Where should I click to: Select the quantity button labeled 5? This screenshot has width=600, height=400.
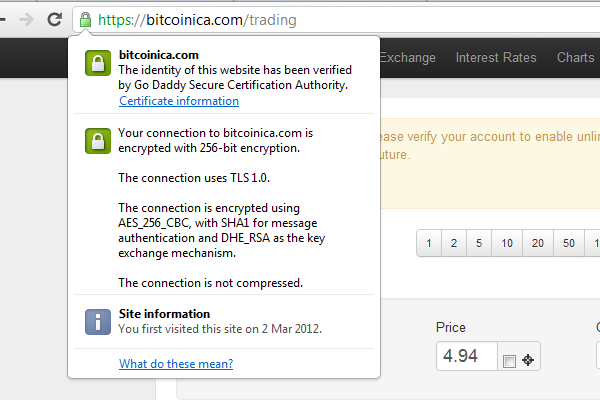pyautogui.click(x=479, y=243)
